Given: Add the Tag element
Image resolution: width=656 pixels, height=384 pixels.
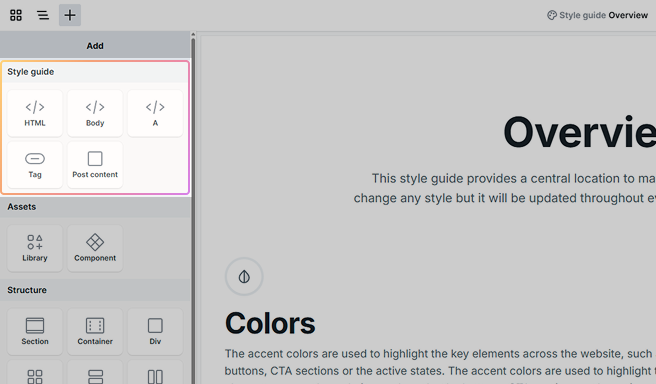Looking at the screenshot, I should [x=35, y=165].
